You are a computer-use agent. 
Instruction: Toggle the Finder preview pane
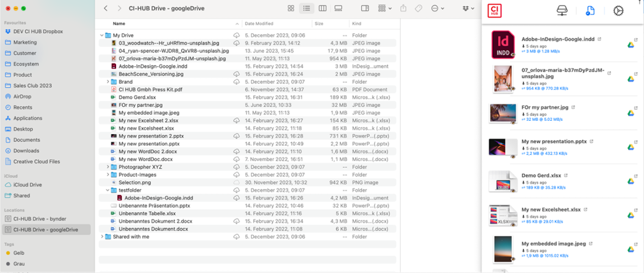(365, 9)
